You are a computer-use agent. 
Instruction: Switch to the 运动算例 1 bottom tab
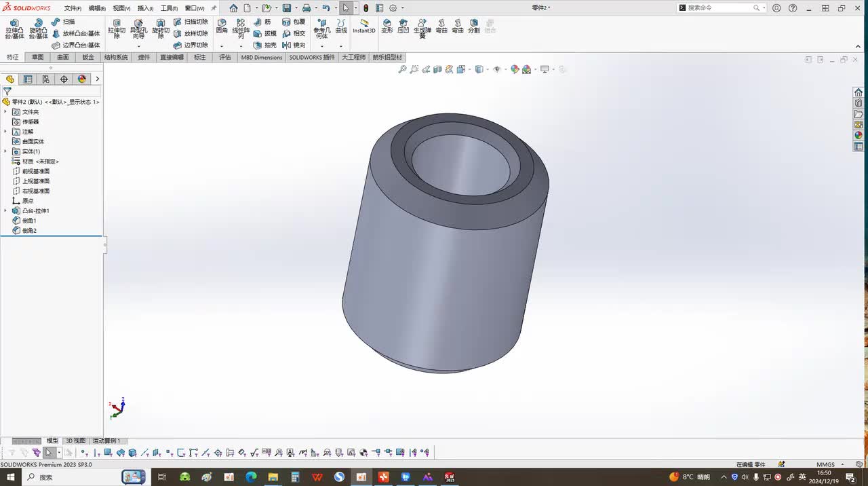click(106, 441)
